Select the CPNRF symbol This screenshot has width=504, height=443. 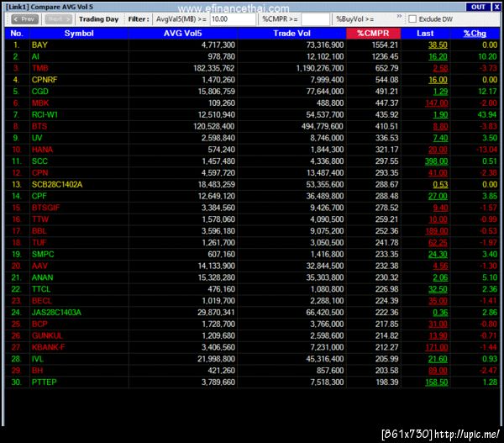point(45,80)
